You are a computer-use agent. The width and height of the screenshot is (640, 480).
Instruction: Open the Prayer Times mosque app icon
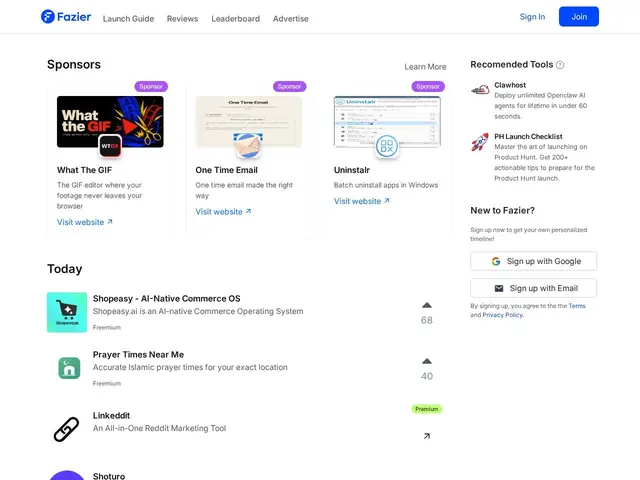[x=69, y=368]
